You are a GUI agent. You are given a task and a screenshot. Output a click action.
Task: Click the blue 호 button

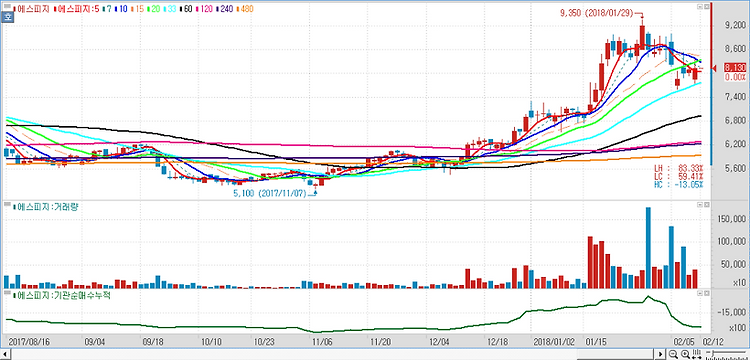[7, 17]
